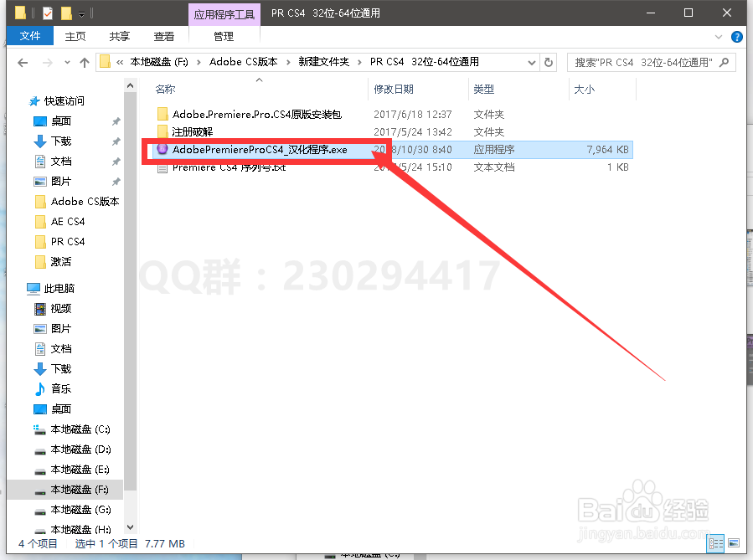753x560 pixels.
Task: Unpin 桌面 using its pin icon
Action: coord(116,121)
